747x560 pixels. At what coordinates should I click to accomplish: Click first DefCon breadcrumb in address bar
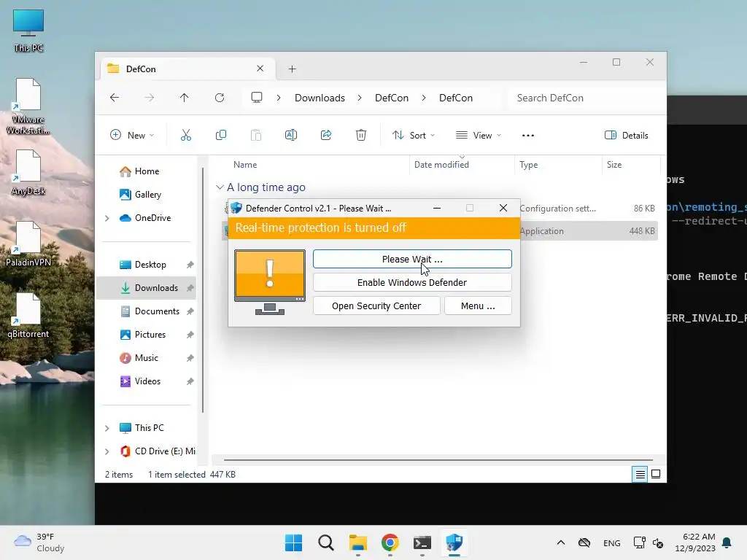click(392, 98)
